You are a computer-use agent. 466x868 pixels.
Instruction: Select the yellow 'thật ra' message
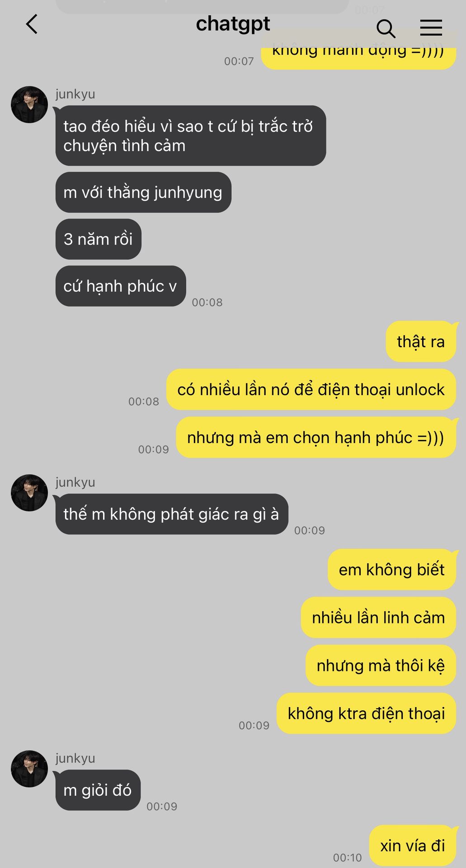pos(421,341)
